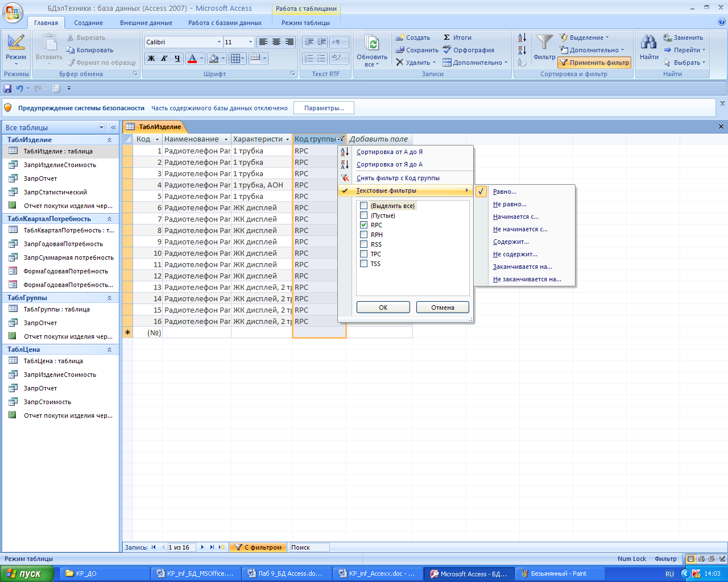Collapse ТаблИзделие group in navigation
The image size is (728, 582).
[x=109, y=140]
